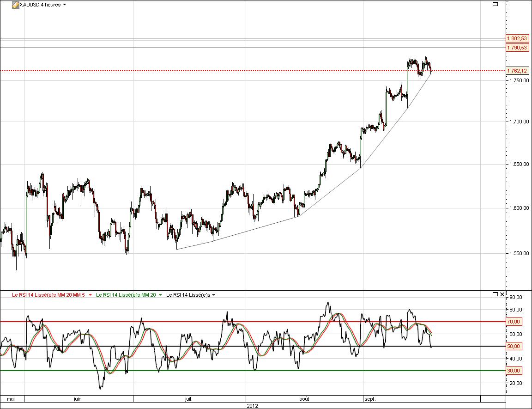Click the RSI 70,00 overbought level label
Screen dimensions: 532x409
(x=514, y=322)
